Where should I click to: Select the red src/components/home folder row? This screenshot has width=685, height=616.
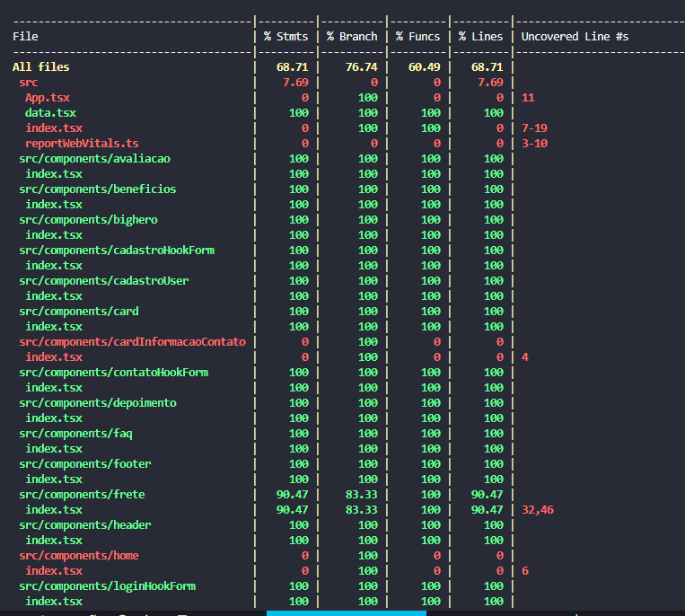(x=79, y=556)
